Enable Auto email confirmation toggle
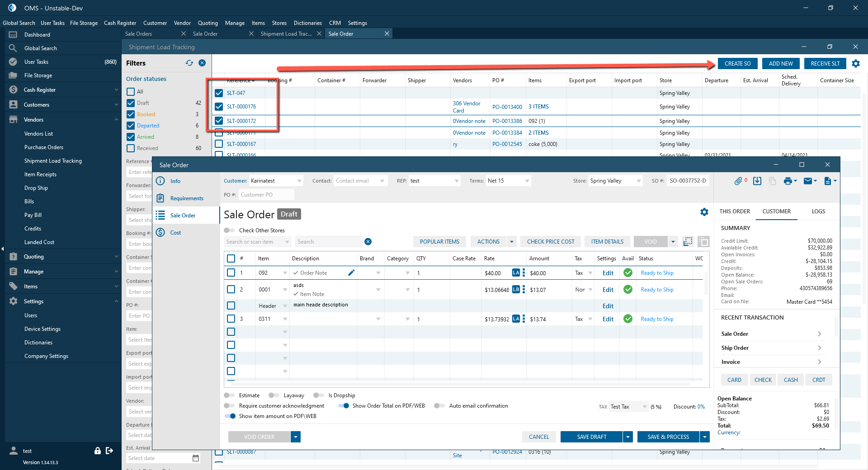This screenshot has width=868, height=470. tap(439, 406)
